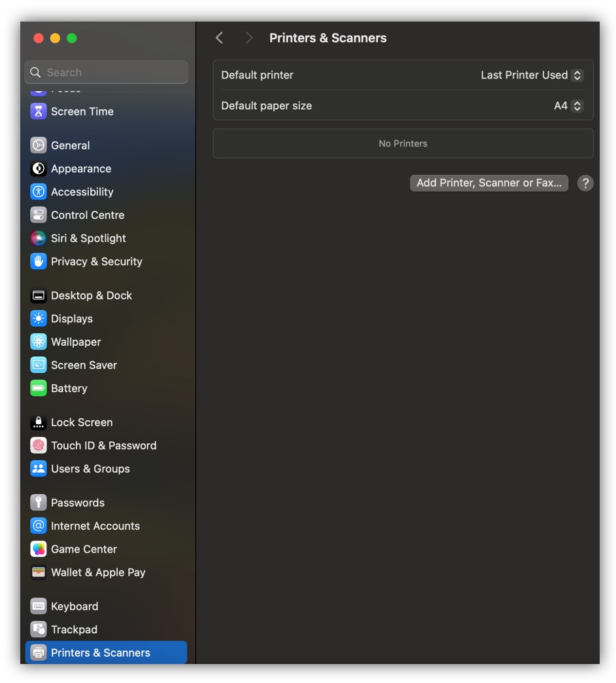The height and width of the screenshot is (683, 616).
Task: Click the Control Centre icon
Action: 39,215
